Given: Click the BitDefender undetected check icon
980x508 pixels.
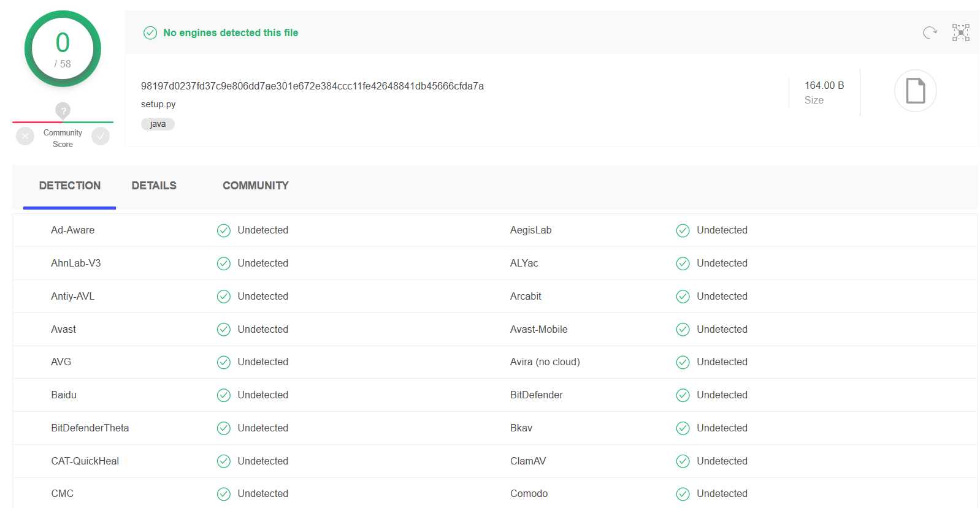Looking at the screenshot, I should tap(683, 395).
